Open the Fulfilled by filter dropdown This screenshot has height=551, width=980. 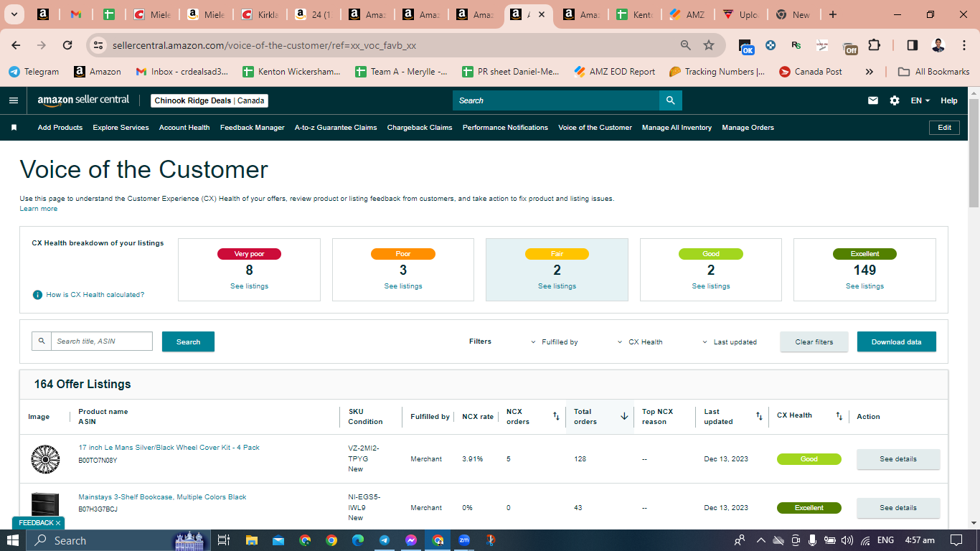point(554,342)
